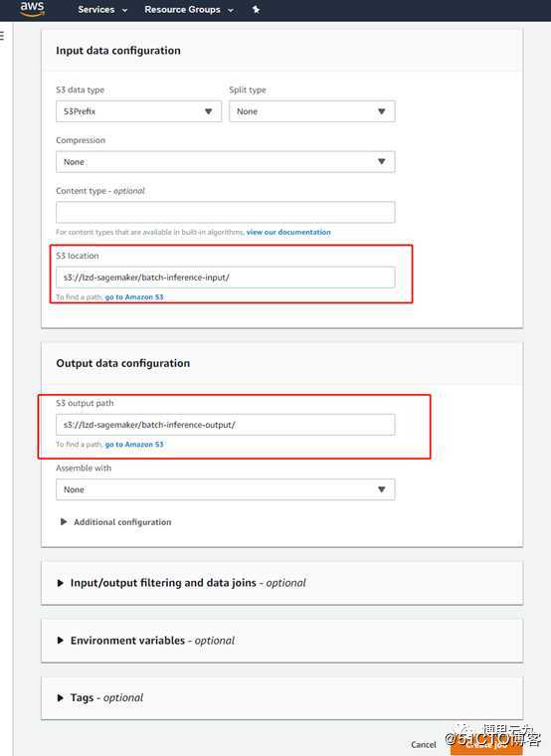The width and height of the screenshot is (551, 756).
Task: Open the Resource Groups menu
Action: 189,10
